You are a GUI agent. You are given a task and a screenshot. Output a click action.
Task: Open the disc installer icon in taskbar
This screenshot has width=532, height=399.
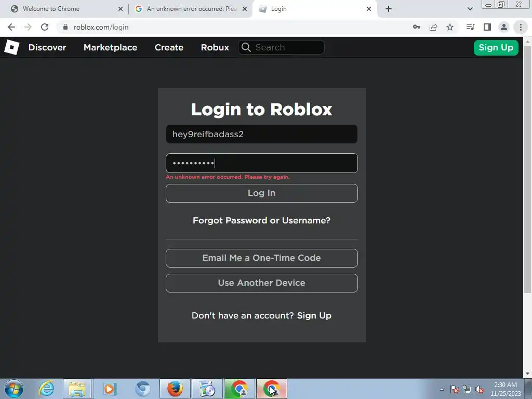tap(207, 389)
